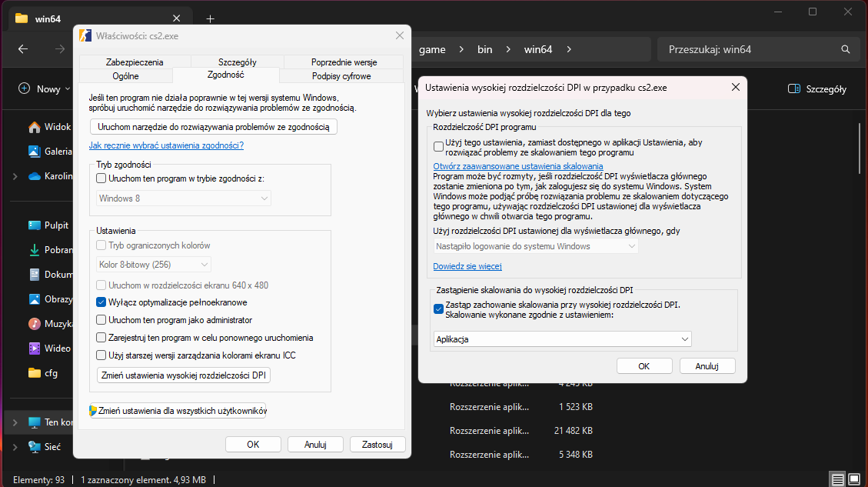The width and height of the screenshot is (868, 487).
Task: Select the Ten komputer monitor icon
Action: coord(35,422)
